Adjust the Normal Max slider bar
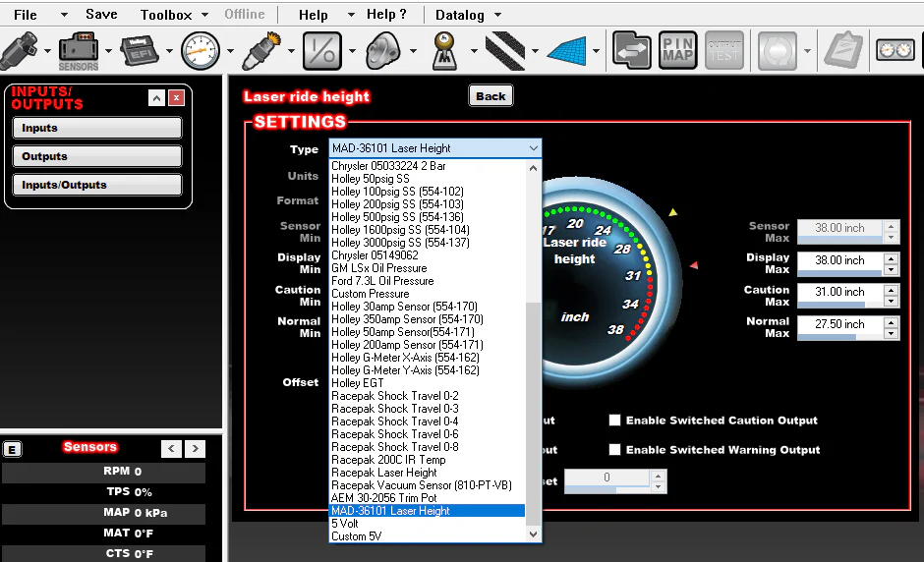Viewport: 924px width, 562px height. tap(839, 337)
